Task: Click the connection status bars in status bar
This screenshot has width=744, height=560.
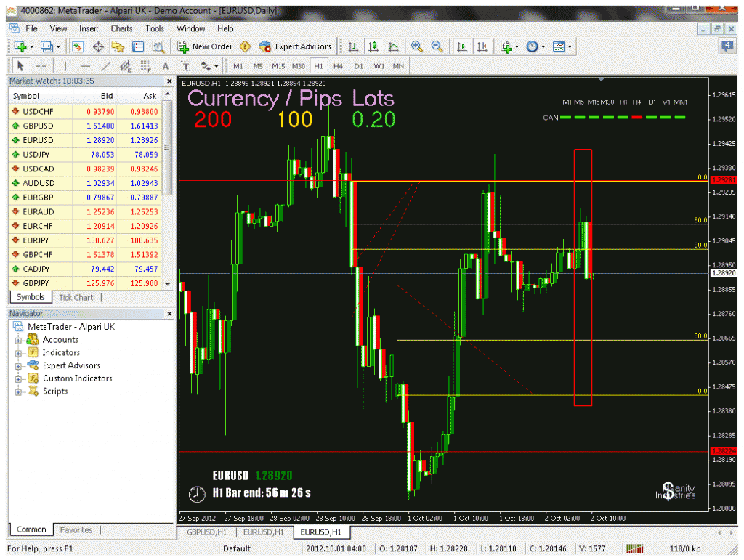Action: coord(634,548)
